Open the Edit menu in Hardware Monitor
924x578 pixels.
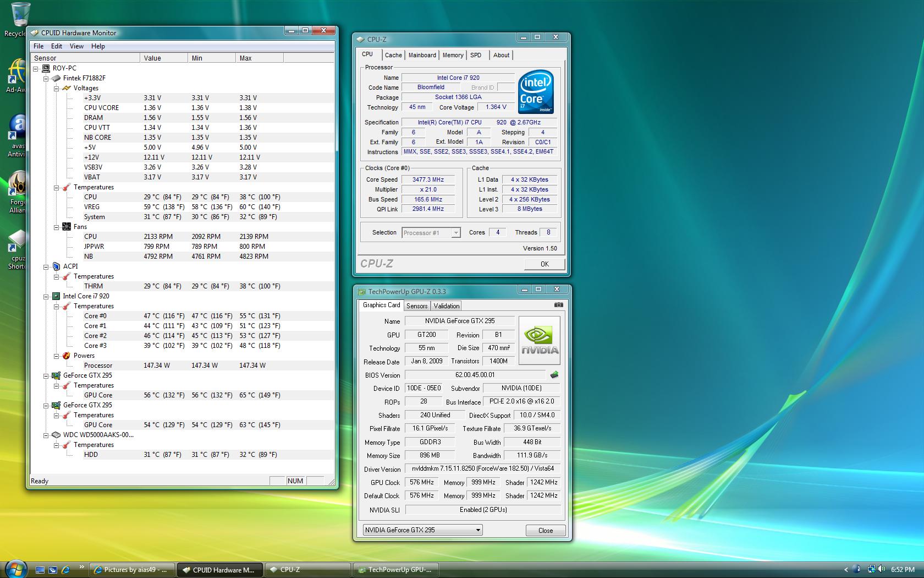tap(57, 46)
